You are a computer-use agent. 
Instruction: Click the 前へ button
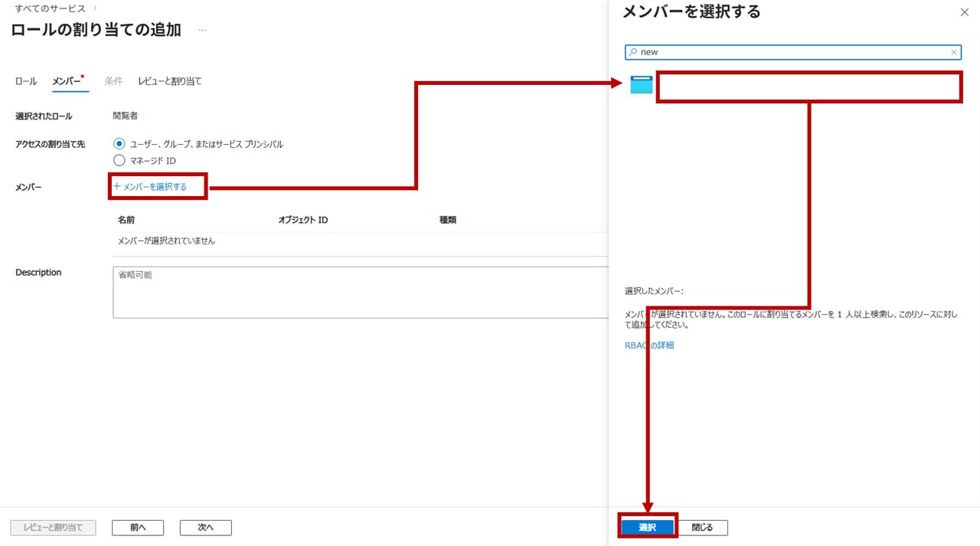click(x=138, y=528)
